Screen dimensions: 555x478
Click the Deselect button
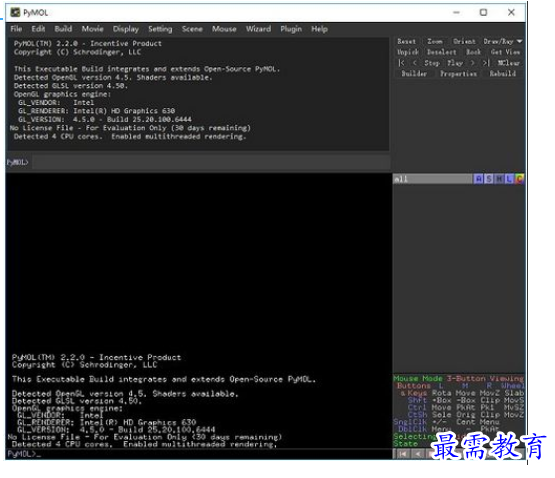441,52
